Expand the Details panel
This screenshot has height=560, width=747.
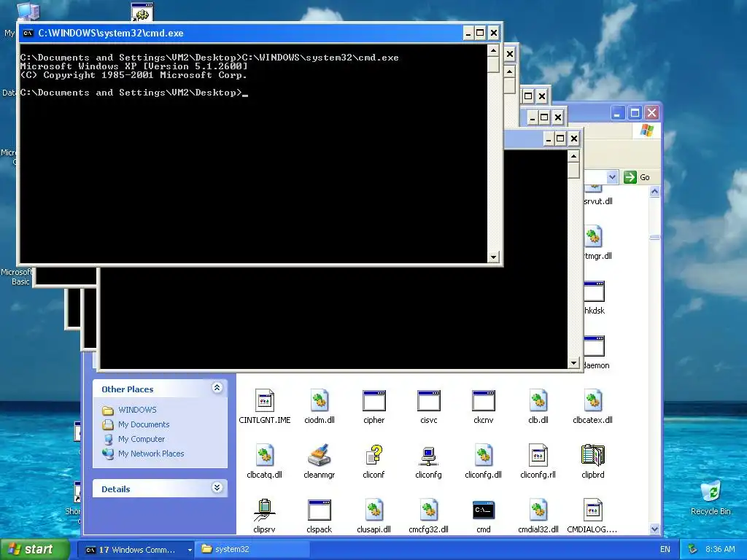tap(217, 488)
